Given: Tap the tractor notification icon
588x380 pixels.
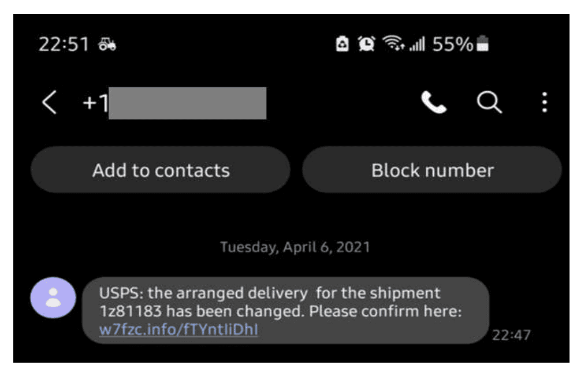Looking at the screenshot, I should click(107, 44).
